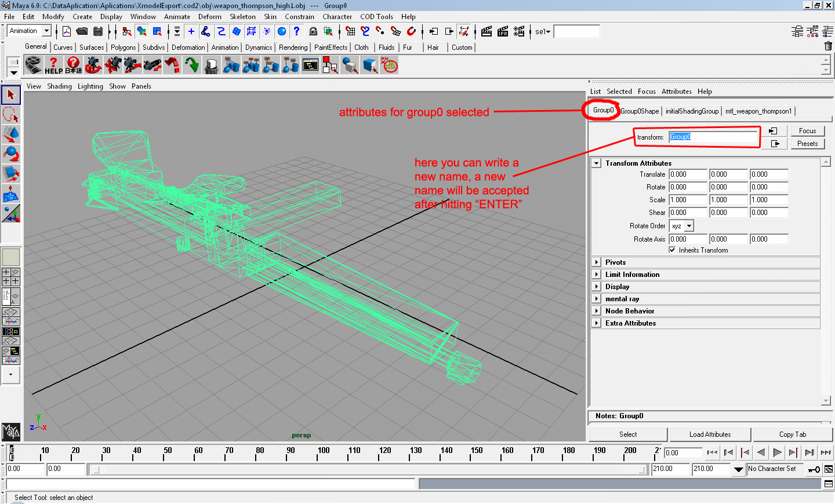Open the red HELP shelf icon
Viewport: 835px width, 504px height.
click(53, 65)
